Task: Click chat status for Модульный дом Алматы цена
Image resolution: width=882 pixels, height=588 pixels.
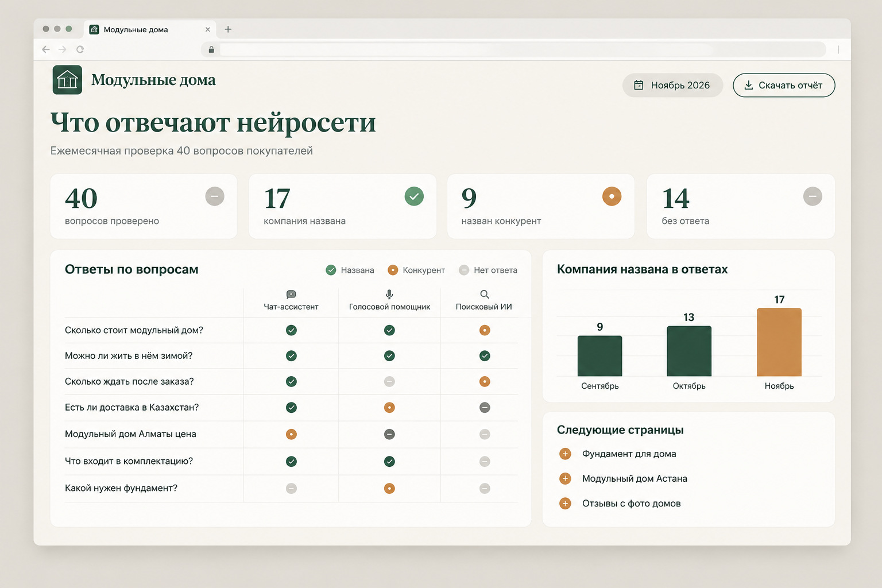Action: pos(291,434)
